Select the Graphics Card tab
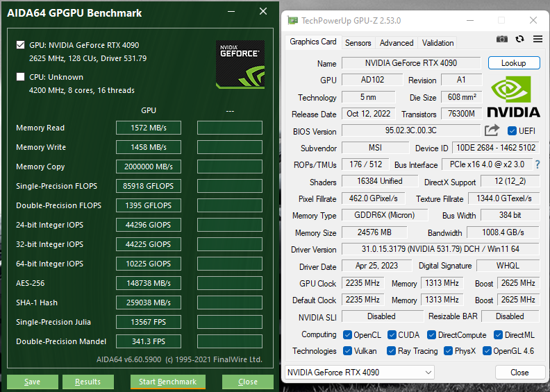 [x=313, y=42]
